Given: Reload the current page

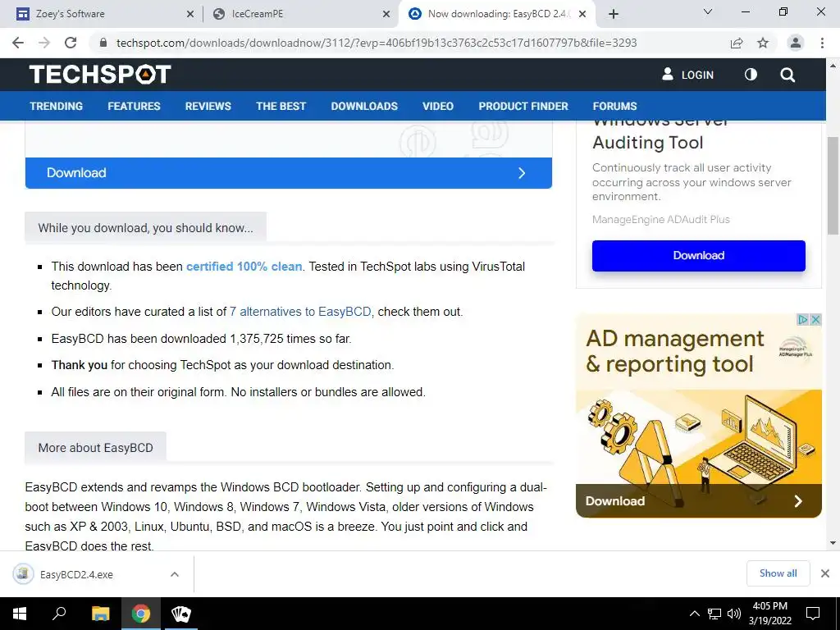Looking at the screenshot, I should pos(71,43).
